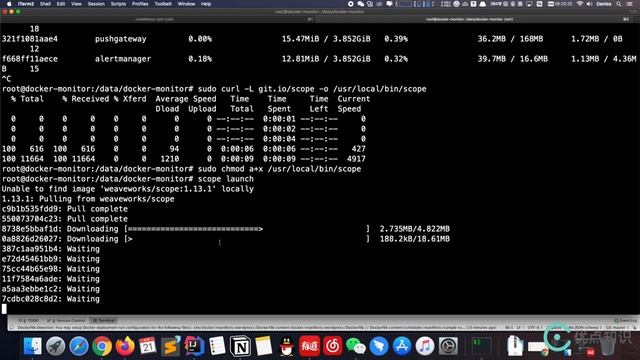Image resolution: width=640 pixels, height=360 pixels.
Task: Open Calendar showing 21 in Dock
Action: [148, 346]
